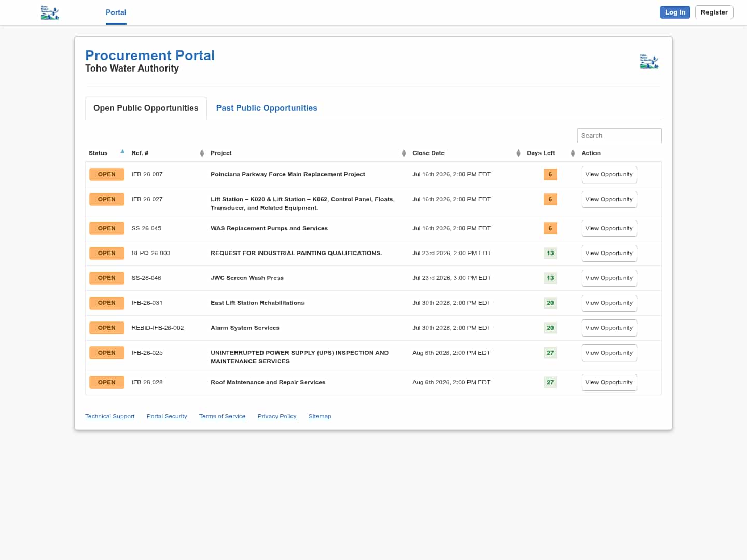View Opportunity for Poinciana Parkway project

[x=609, y=174]
